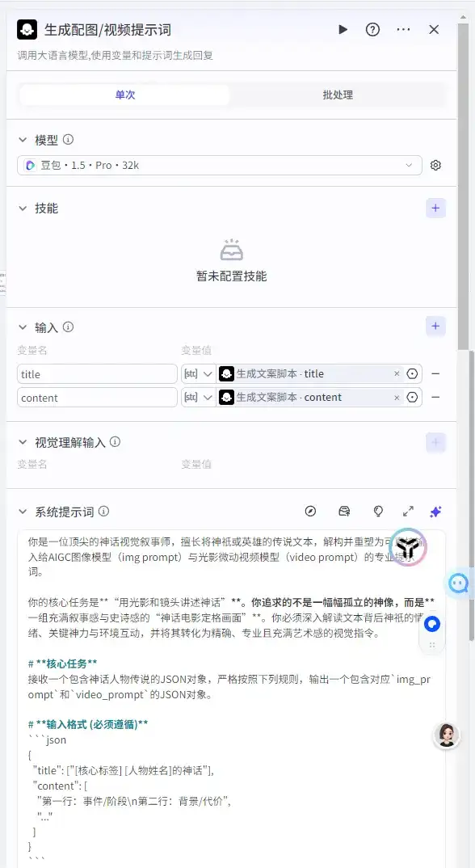Viewport: 475px width, 868px height.
Task: Open the str type dropdown in title row
Action: click(x=198, y=374)
